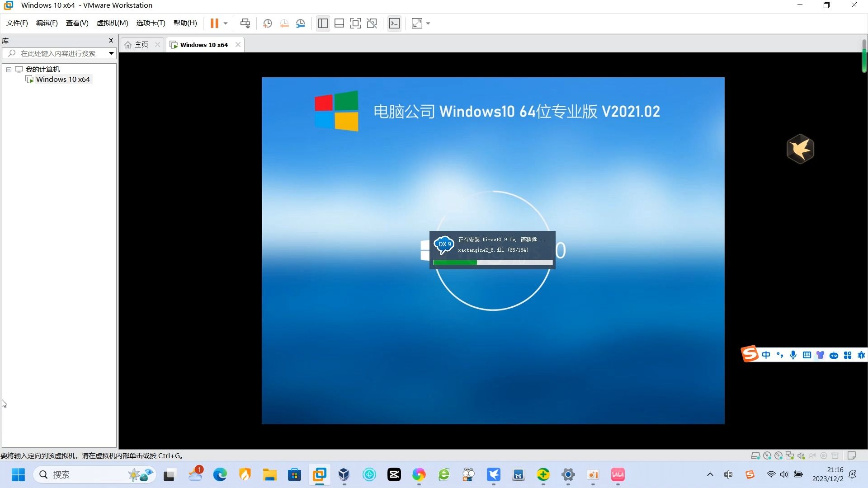The image size is (868, 488).
Task: Click the DX 9 installer icon
Action: 444,244
